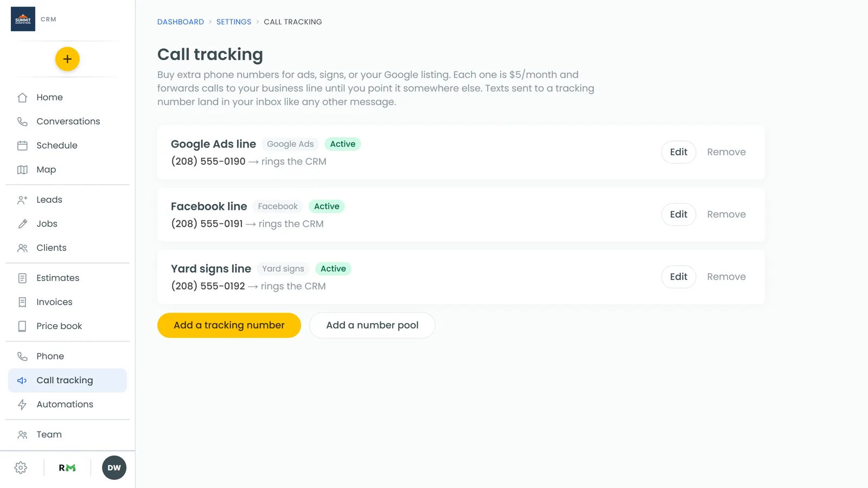Remove the Yard signs line
The image size is (868, 488).
(726, 277)
